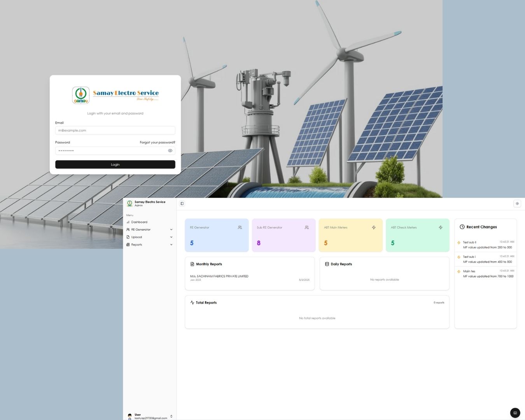Open the user account switcher chevron
The image size is (525, 420).
pos(171,416)
